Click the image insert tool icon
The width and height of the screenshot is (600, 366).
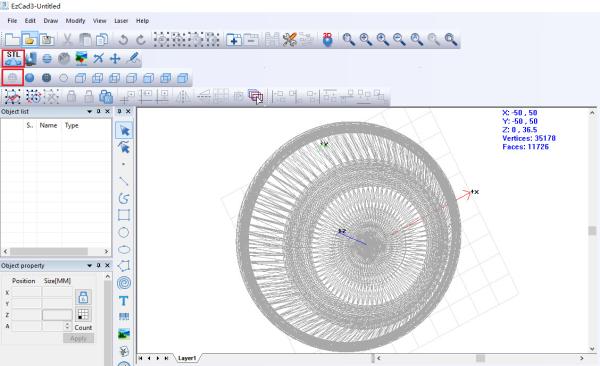124,334
